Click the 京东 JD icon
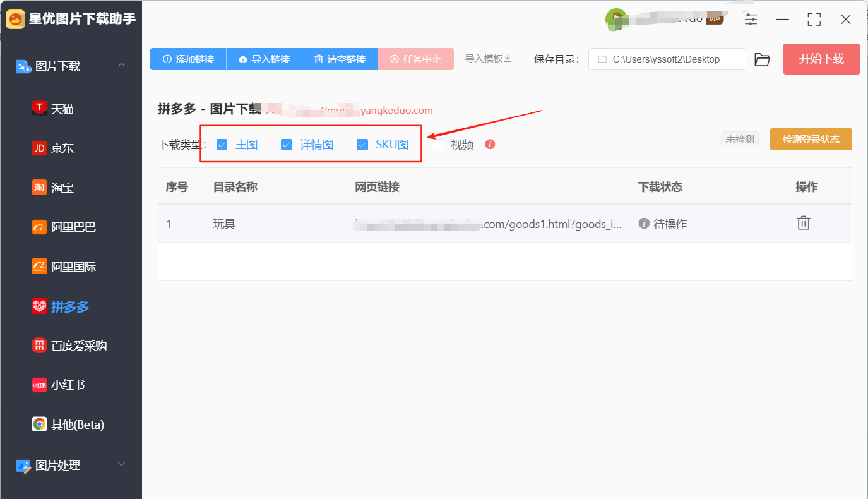Viewport: 868px width, 499px height. pyautogui.click(x=39, y=148)
